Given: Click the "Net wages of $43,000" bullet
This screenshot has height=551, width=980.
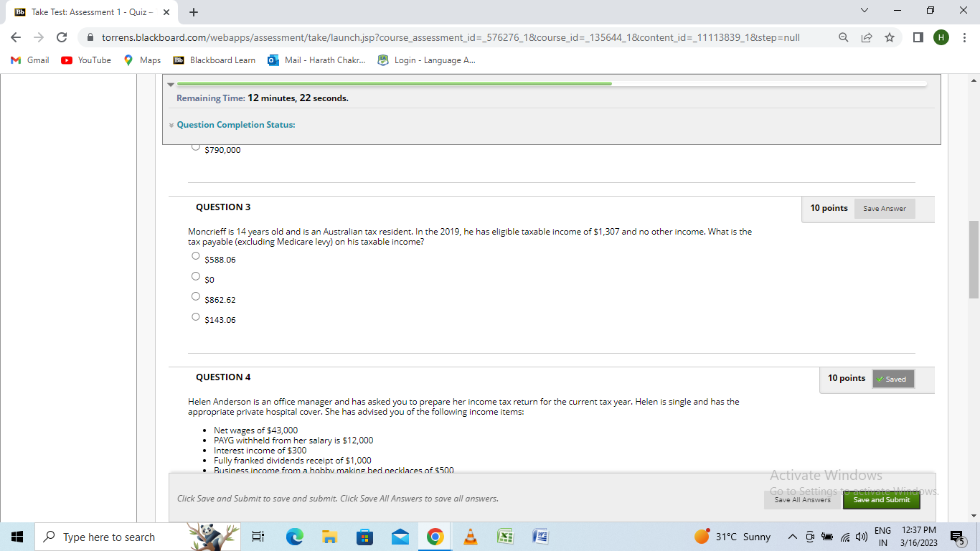Looking at the screenshot, I should tap(255, 430).
